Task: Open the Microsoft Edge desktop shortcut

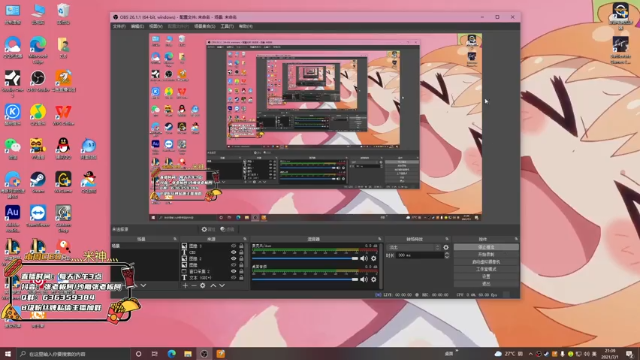Action: (x=38, y=49)
